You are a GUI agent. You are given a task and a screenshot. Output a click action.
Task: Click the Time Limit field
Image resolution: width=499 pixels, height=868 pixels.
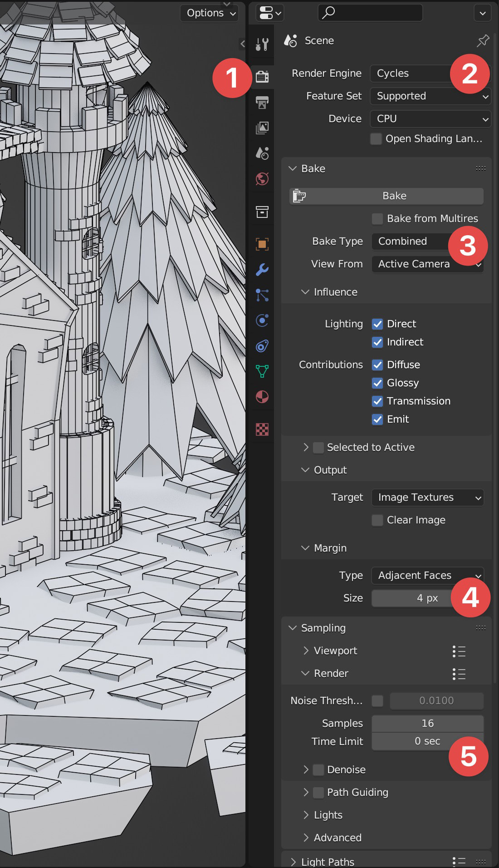tap(427, 741)
